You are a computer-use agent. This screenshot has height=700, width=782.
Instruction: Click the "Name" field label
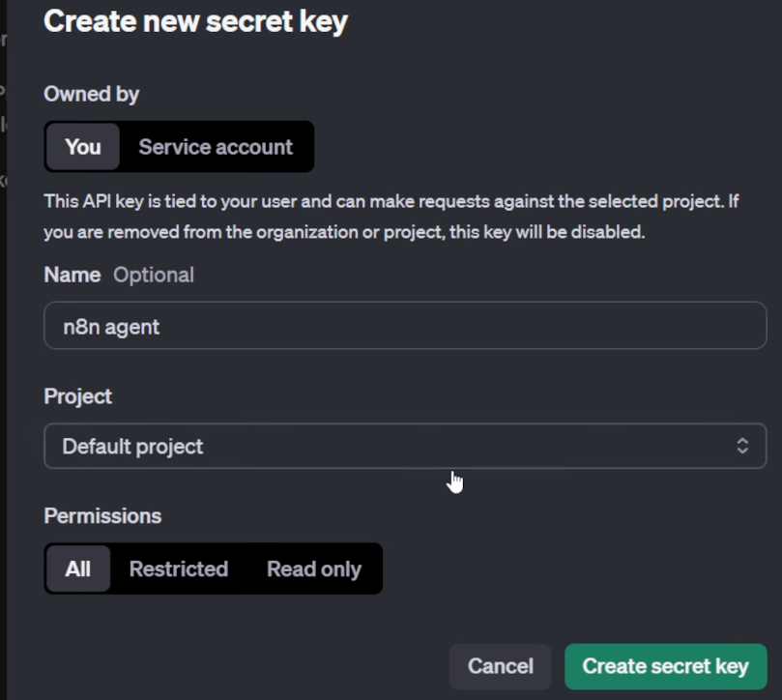point(72,275)
